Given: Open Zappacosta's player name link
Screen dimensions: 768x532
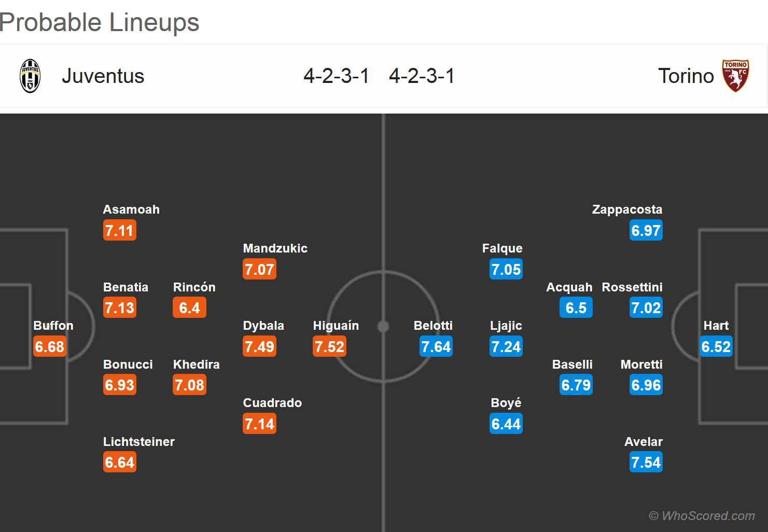Looking at the screenshot, I should (x=627, y=209).
